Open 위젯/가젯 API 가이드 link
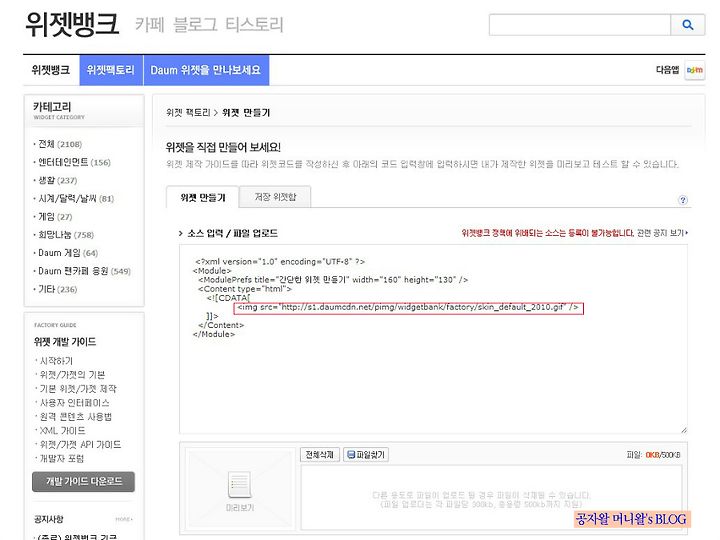 (80, 444)
